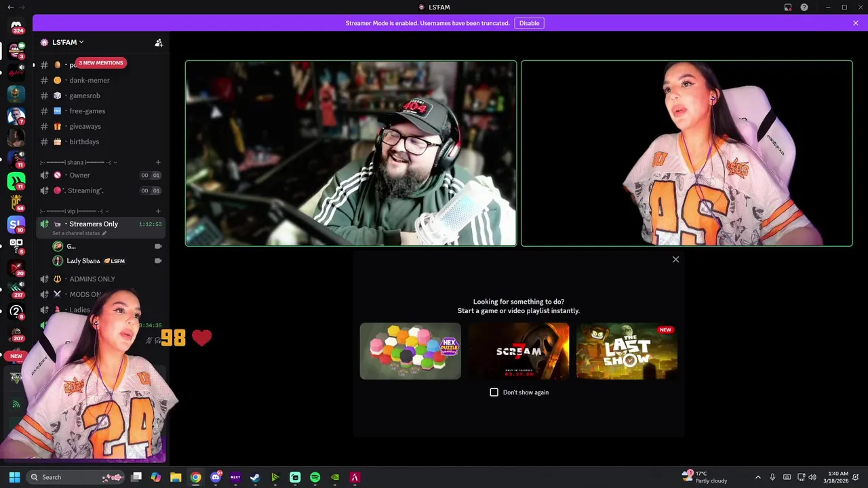
Task: Collapse the shana category
Action: pos(78,163)
